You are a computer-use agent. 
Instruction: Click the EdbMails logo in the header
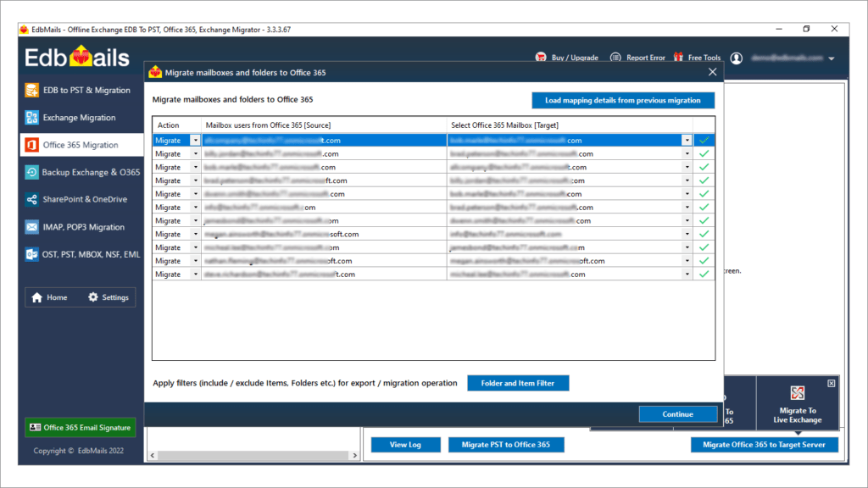[x=77, y=57]
